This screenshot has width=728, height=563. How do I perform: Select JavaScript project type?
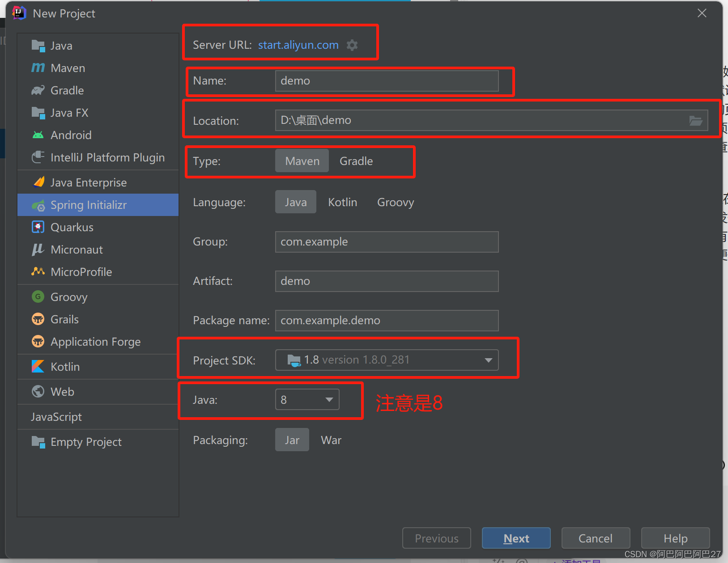(x=98, y=417)
